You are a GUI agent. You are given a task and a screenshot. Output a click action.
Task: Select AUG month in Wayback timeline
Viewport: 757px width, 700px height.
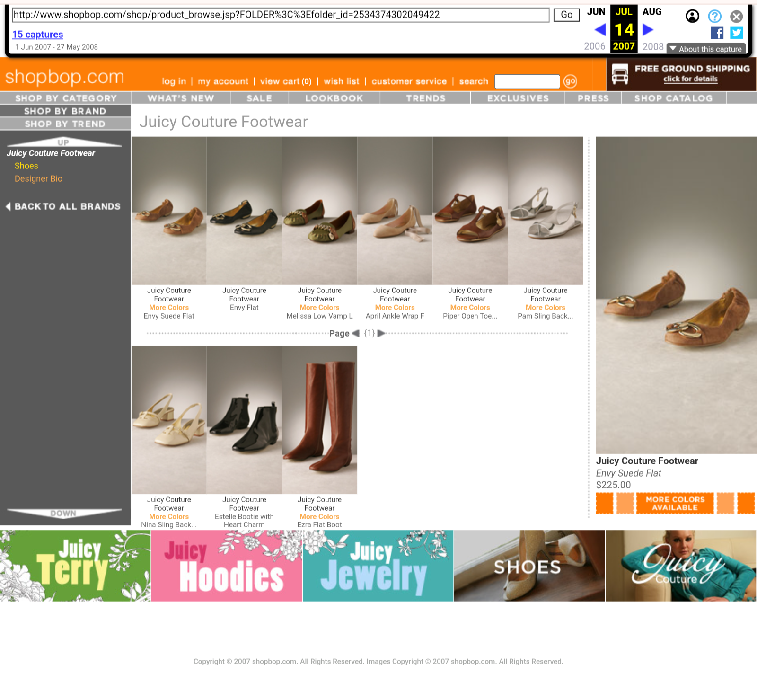coord(652,12)
